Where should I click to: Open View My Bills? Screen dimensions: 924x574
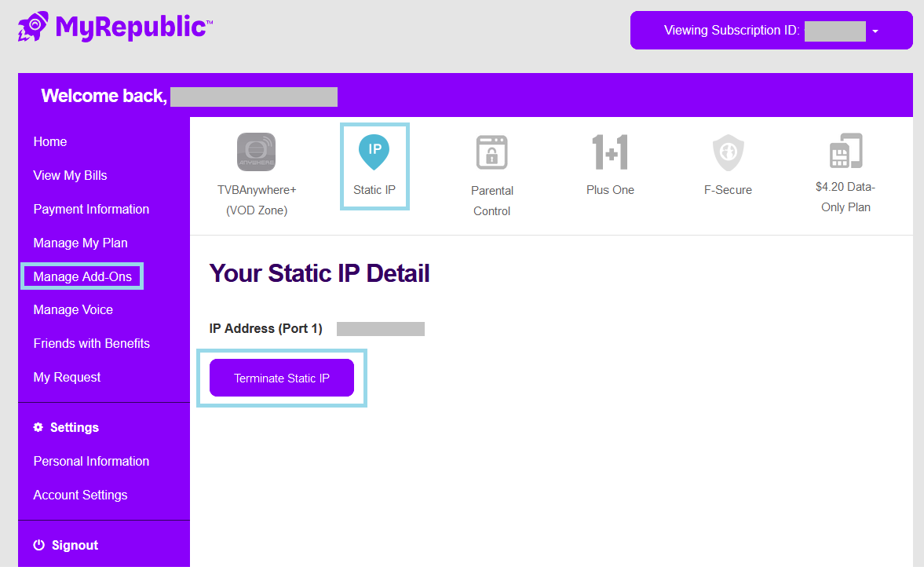coord(70,176)
